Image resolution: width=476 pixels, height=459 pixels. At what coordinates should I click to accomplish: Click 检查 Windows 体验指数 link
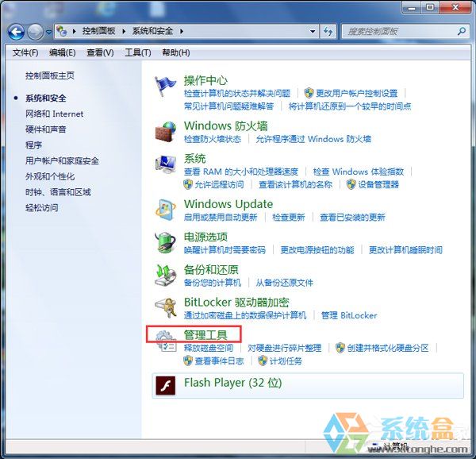click(x=359, y=172)
